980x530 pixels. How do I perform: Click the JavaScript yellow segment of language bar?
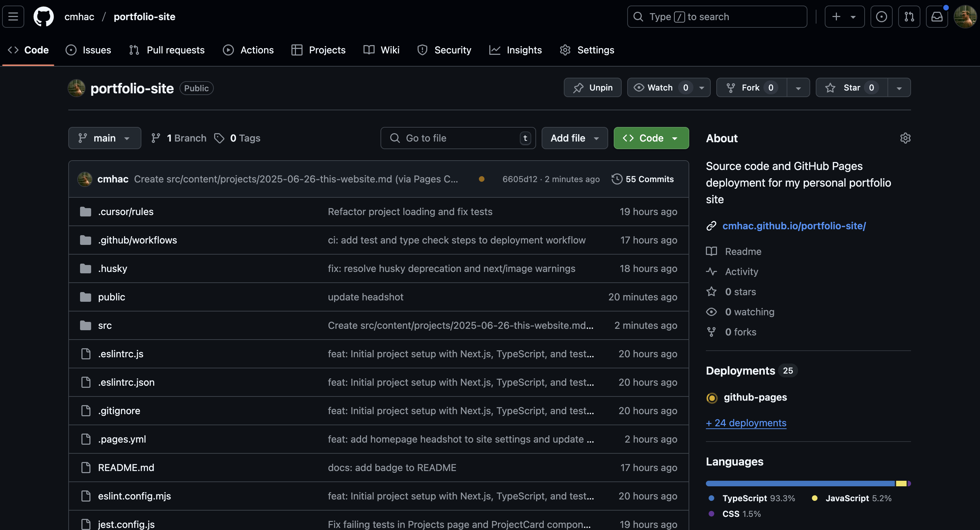[901, 484]
